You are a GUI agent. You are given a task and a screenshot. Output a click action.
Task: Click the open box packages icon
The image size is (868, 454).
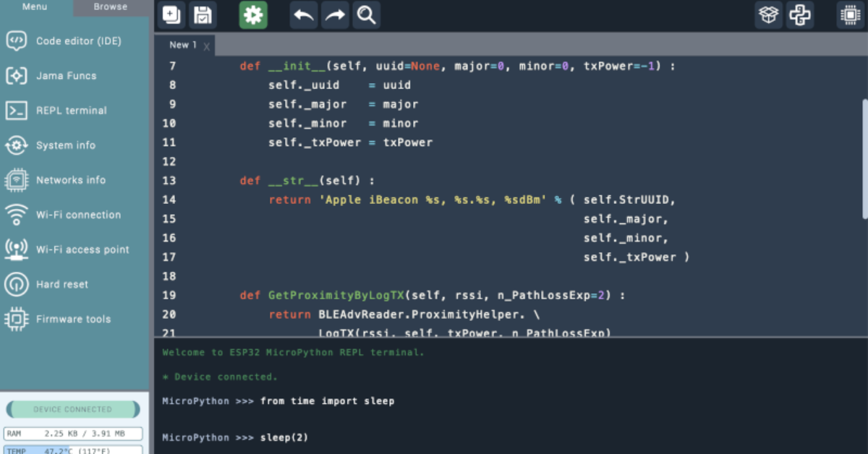769,15
